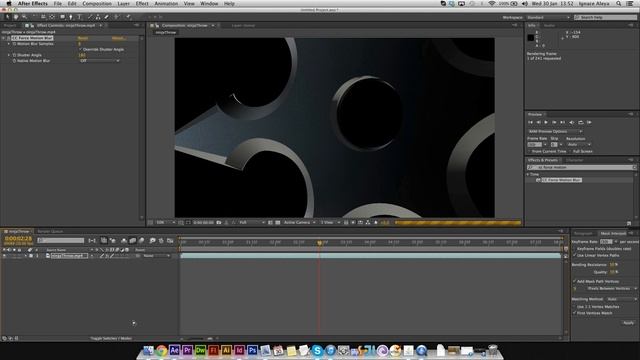Toggle transparency grid in Composition viewer

click(x=278, y=222)
